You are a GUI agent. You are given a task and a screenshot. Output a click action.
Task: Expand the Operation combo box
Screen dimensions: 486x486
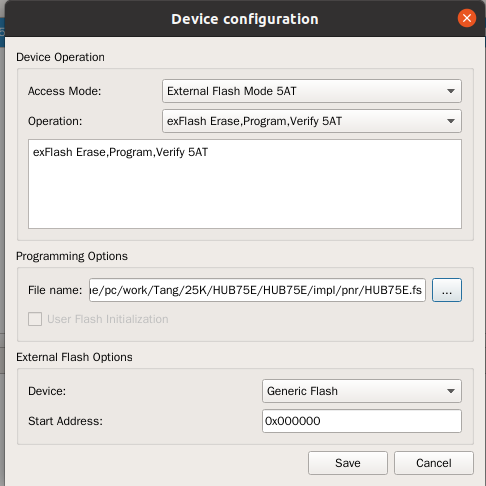point(312,121)
